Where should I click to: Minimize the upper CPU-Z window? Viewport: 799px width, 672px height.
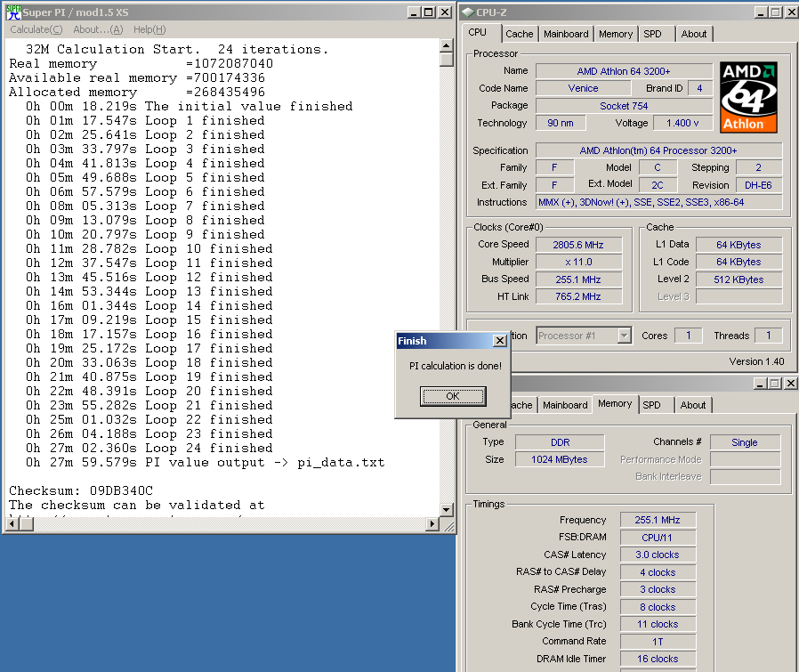(x=761, y=12)
